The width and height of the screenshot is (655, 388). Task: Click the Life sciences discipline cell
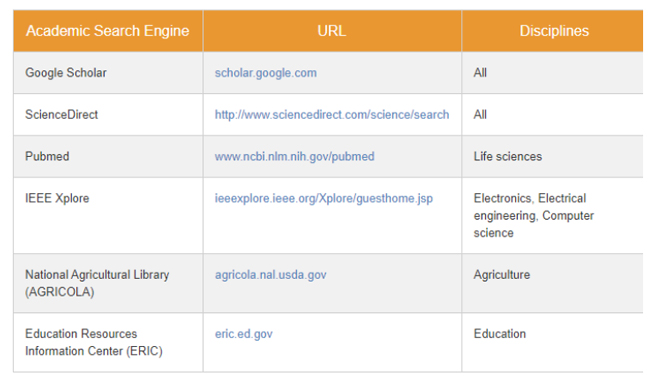(x=552, y=156)
